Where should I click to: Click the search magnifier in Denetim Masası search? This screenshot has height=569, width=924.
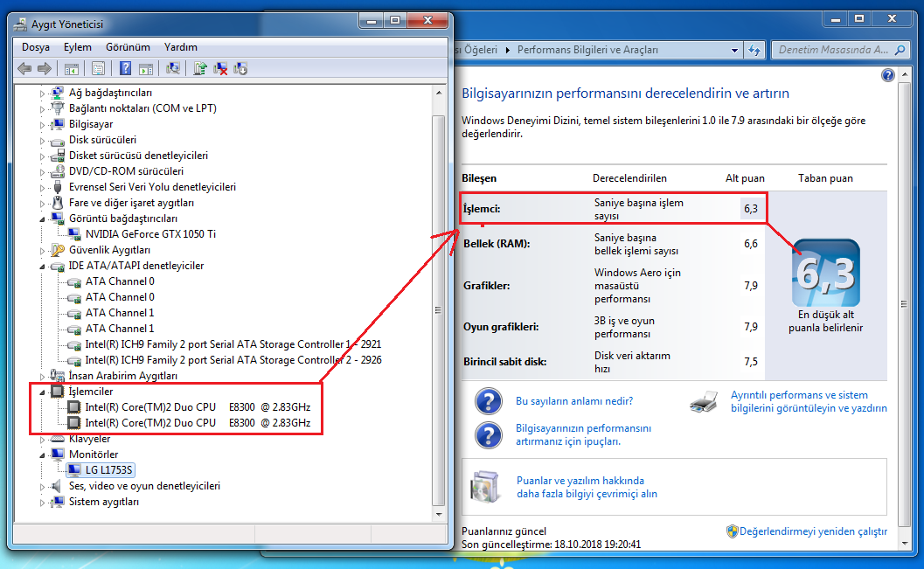(900, 50)
